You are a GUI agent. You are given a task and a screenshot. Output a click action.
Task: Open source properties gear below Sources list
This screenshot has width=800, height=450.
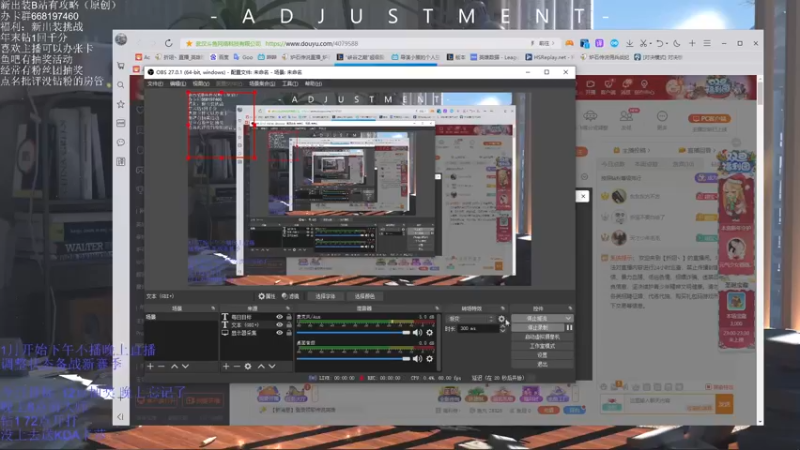coord(248,366)
